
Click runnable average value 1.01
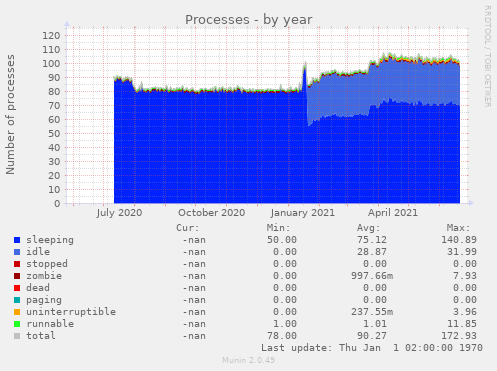coord(375,324)
